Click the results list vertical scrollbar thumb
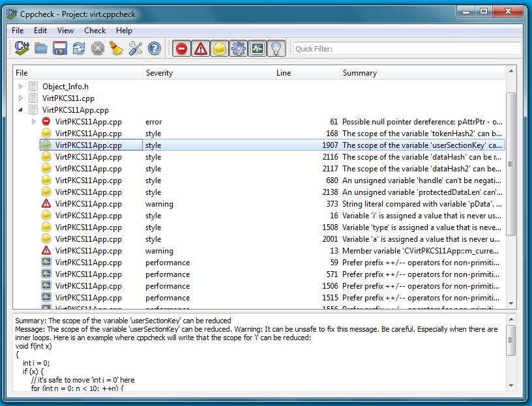The image size is (532, 406). coord(511,164)
